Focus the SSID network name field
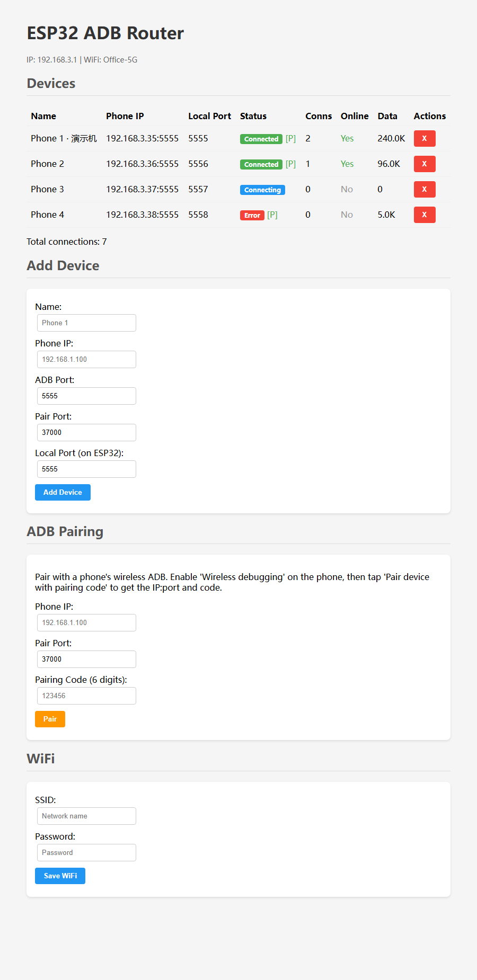The height and width of the screenshot is (980, 477). (86, 816)
